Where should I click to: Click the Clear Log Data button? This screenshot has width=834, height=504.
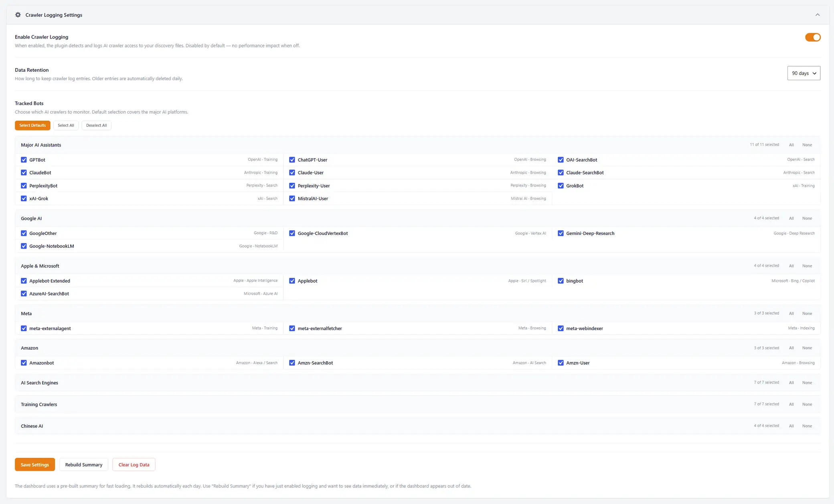[x=134, y=465]
